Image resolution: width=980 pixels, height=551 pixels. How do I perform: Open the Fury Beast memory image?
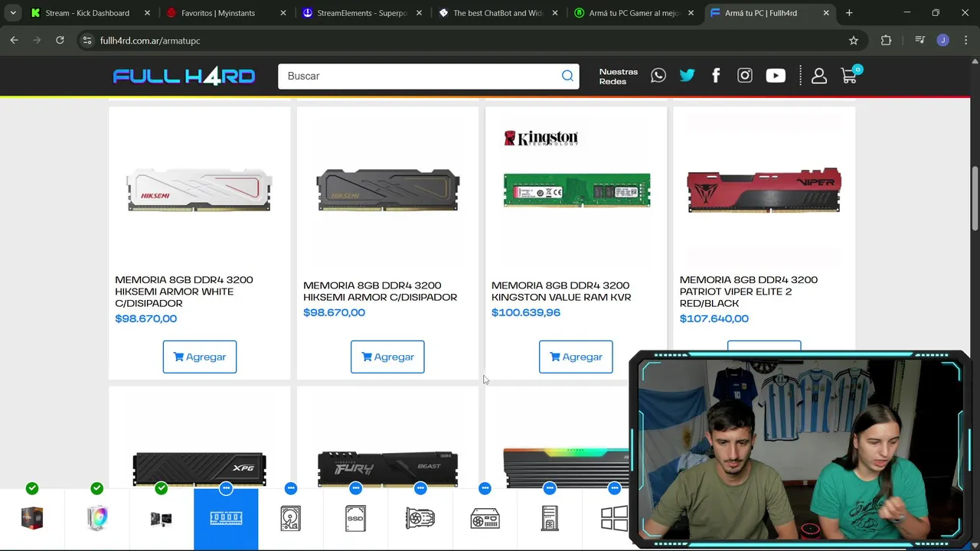tap(387, 469)
